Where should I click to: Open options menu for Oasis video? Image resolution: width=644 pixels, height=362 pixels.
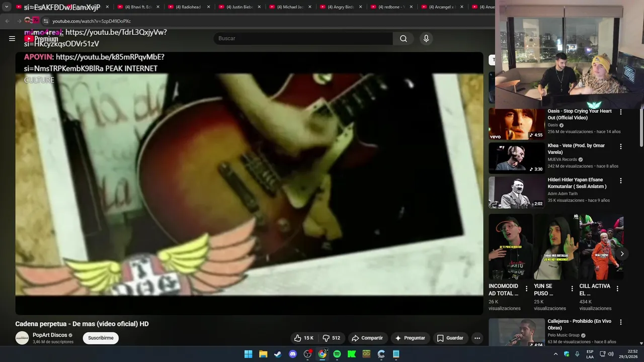point(621,112)
